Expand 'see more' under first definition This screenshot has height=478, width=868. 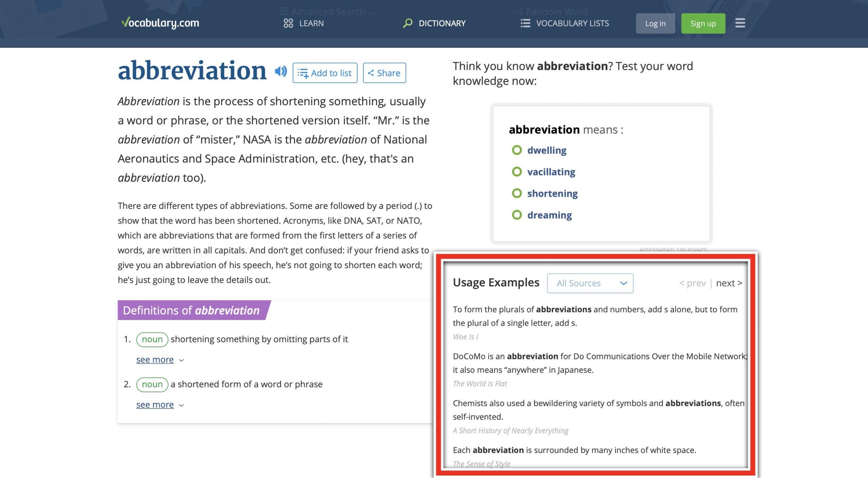155,360
